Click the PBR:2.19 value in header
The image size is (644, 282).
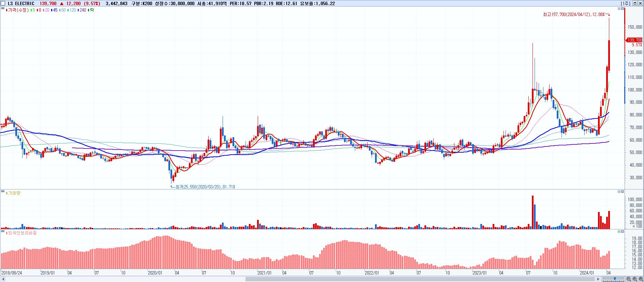pyautogui.click(x=264, y=3)
